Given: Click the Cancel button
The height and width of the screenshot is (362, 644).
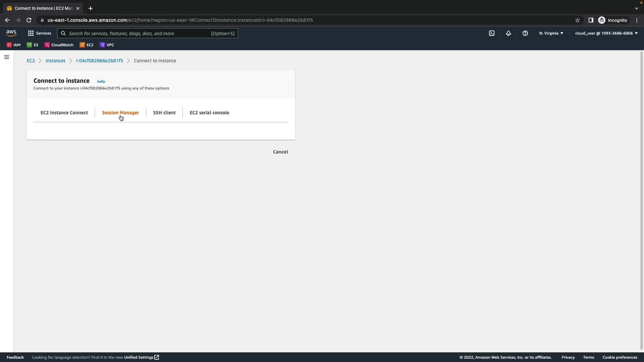Looking at the screenshot, I should click(280, 152).
